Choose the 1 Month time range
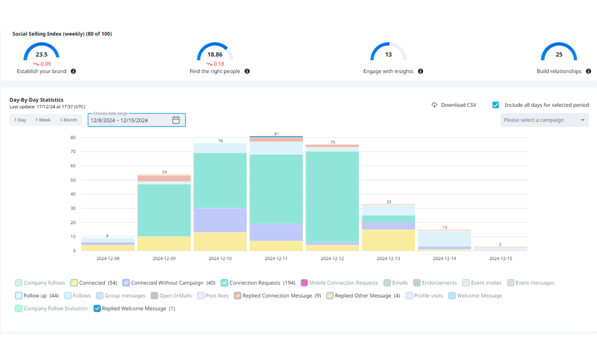This screenshot has width=597, height=364. 69,120
